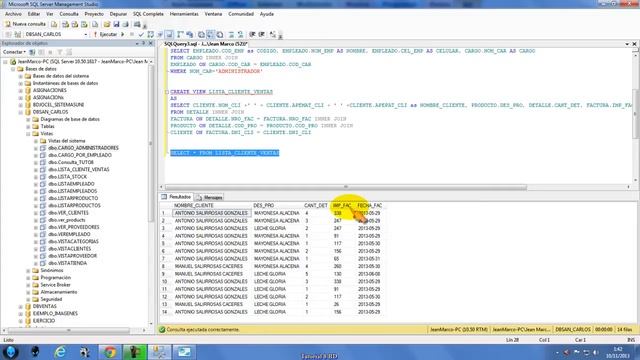Collapse the Bases de datos node
The width and height of the screenshot is (640, 360).
tap(13, 69)
